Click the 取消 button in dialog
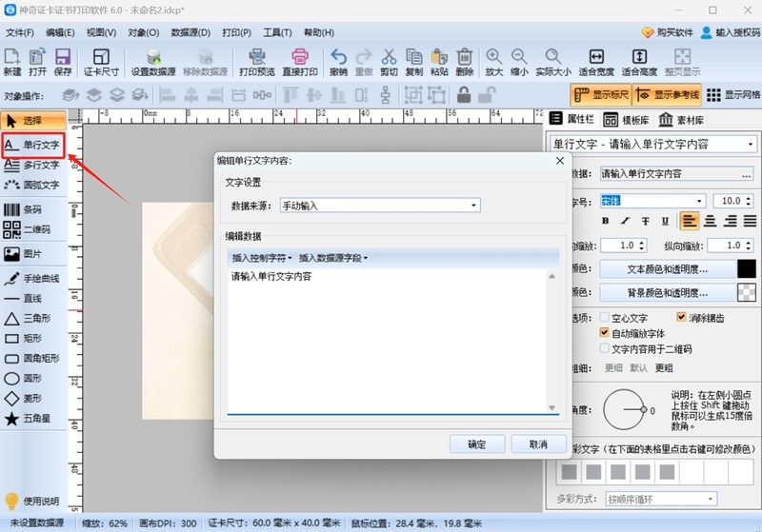The image size is (762, 532). (538, 444)
